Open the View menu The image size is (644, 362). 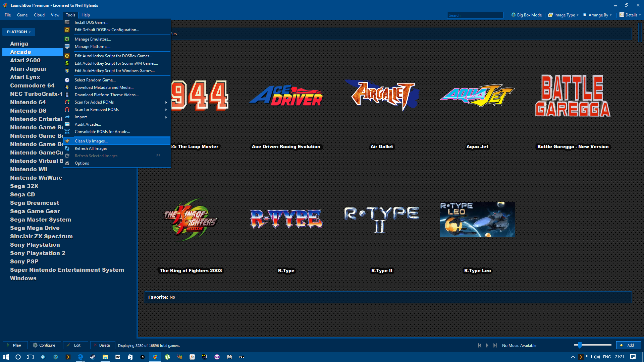tap(55, 15)
